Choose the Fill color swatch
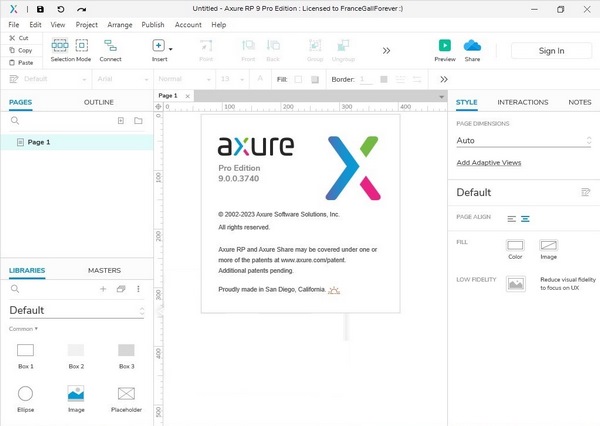The image size is (600, 426). 298,79
